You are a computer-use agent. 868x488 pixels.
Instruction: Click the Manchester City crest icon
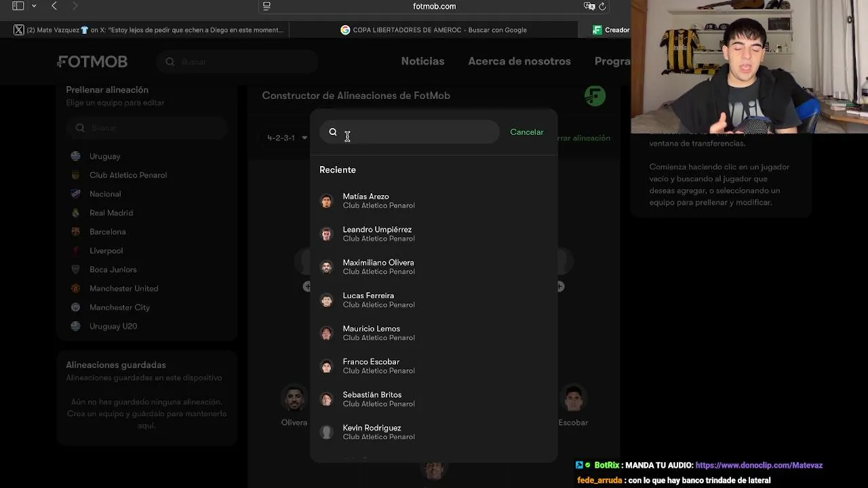point(75,307)
